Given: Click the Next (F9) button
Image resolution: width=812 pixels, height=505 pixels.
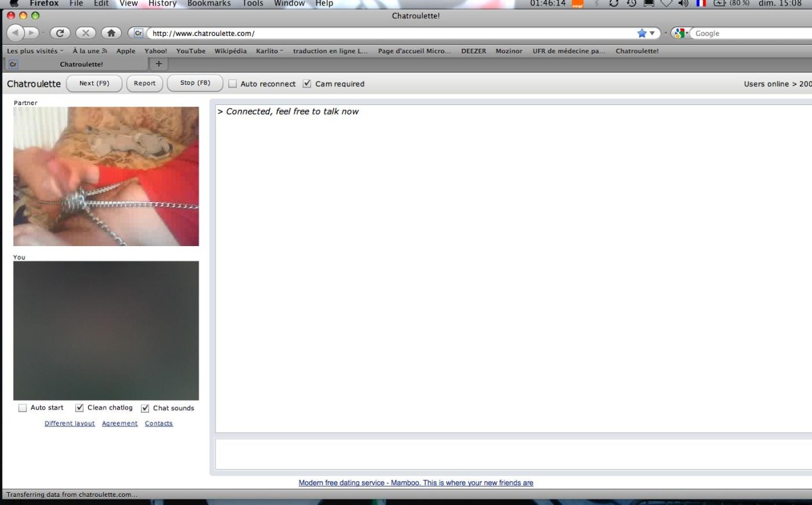Looking at the screenshot, I should (x=94, y=83).
